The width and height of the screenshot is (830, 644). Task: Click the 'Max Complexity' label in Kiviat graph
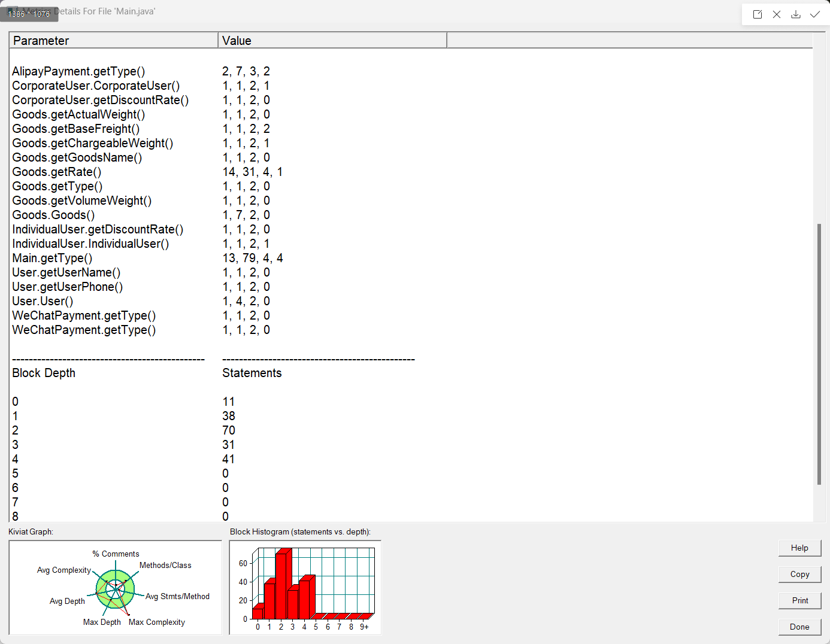tap(157, 622)
